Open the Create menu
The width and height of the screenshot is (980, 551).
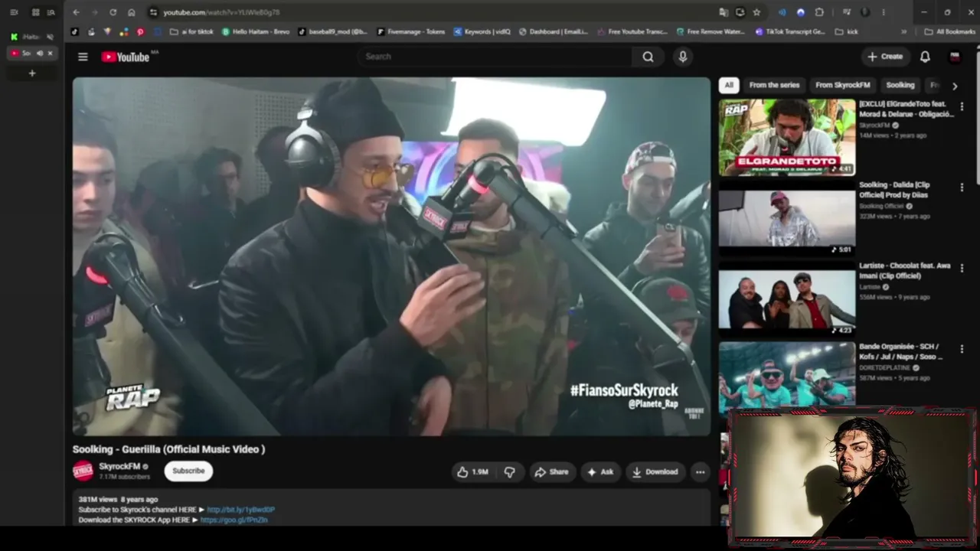pyautogui.click(x=885, y=57)
